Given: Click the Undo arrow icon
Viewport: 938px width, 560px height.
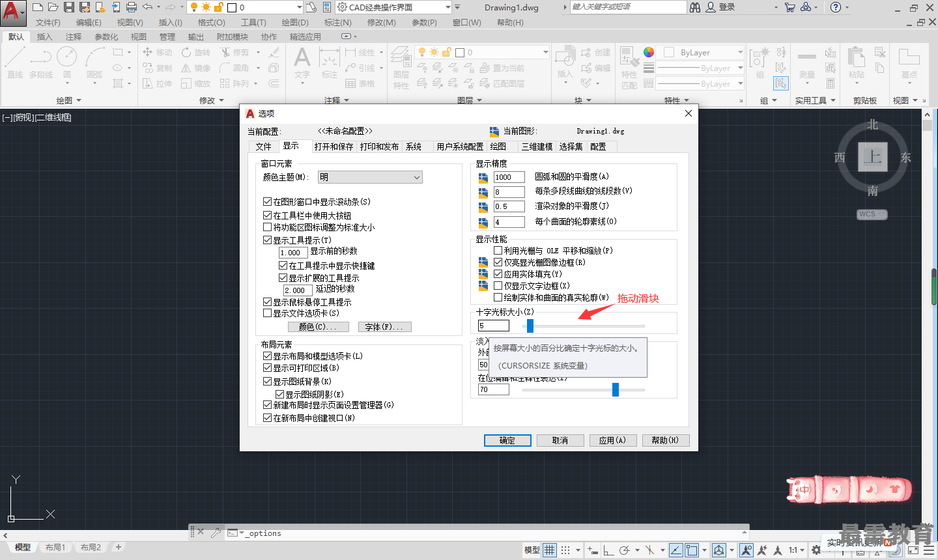Looking at the screenshot, I should click(x=148, y=7).
